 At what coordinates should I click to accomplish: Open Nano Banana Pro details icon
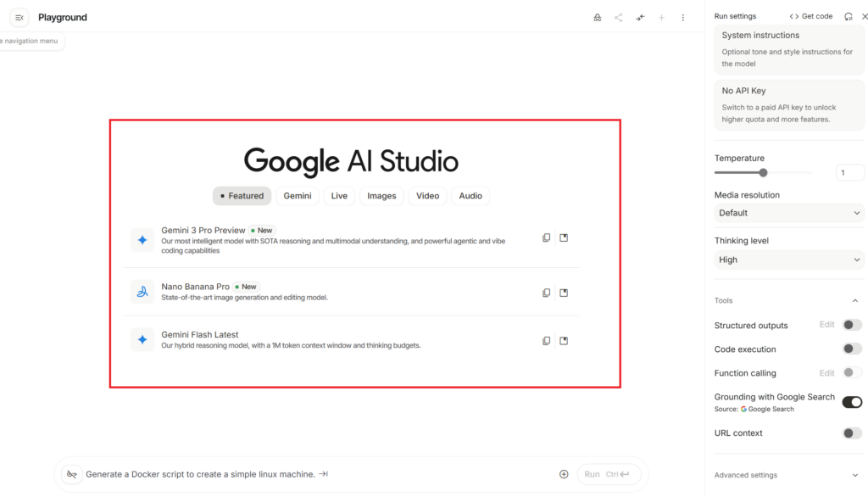(x=564, y=293)
